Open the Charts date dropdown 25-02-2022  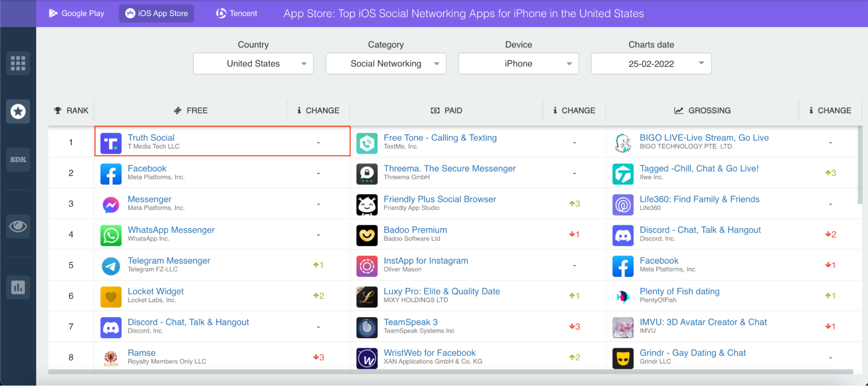(x=651, y=64)
